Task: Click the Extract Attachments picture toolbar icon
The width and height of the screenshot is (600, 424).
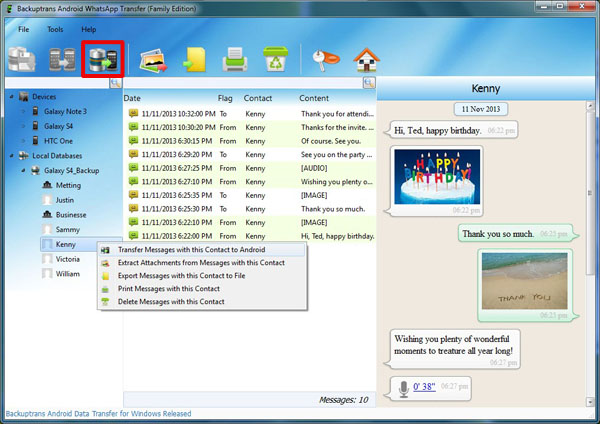Action: 153,60
